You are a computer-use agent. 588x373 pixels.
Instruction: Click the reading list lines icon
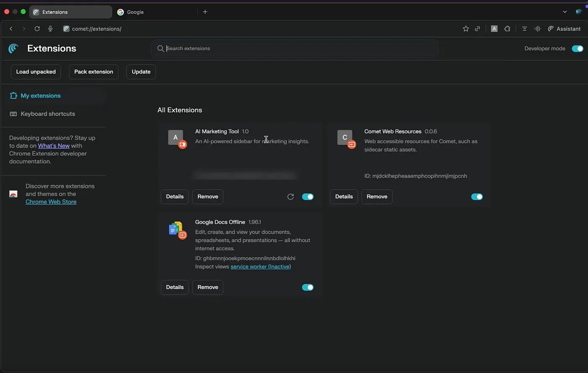coord(524,29)
